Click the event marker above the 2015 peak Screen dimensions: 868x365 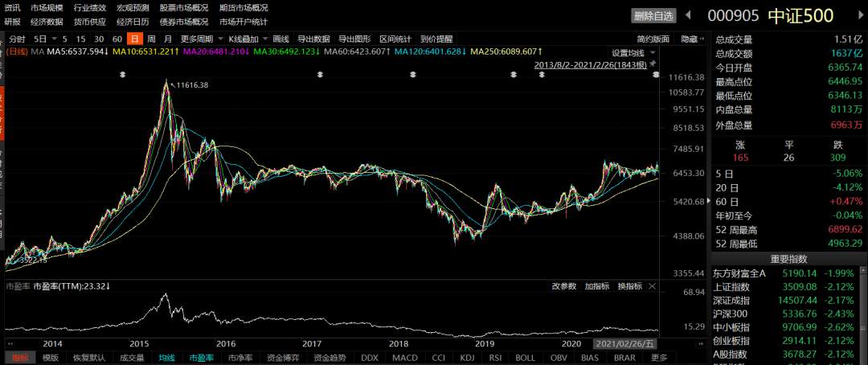(x=124, y=75)
